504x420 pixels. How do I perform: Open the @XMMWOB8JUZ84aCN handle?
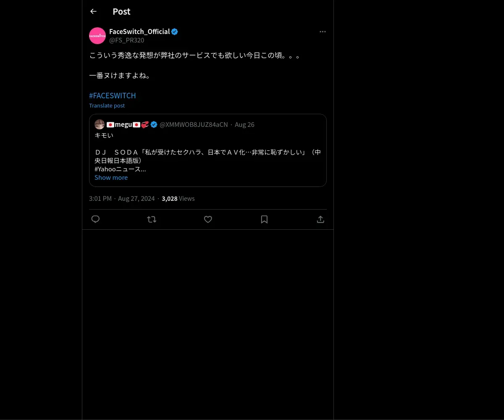coord(194,124)
